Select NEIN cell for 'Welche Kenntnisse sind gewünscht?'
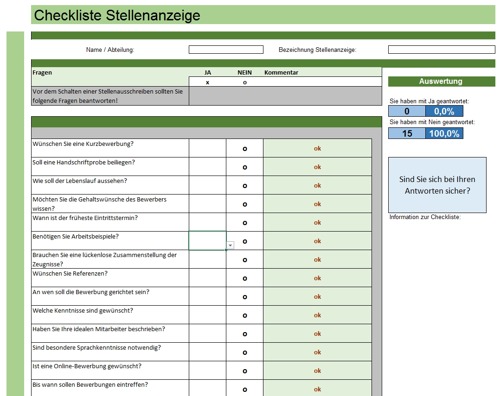Screen dimensions: 500x396 [x=245, y=315]
